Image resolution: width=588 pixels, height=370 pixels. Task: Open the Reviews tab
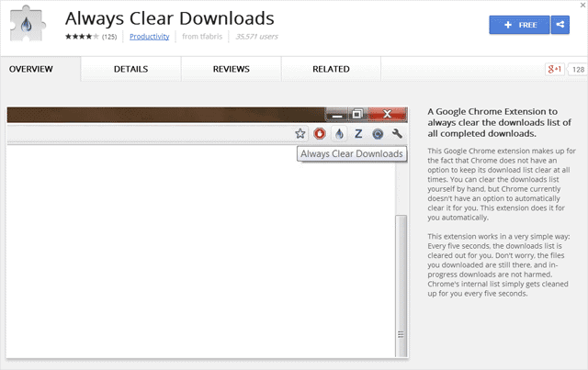pyautogui.click(x=231, y=69)
